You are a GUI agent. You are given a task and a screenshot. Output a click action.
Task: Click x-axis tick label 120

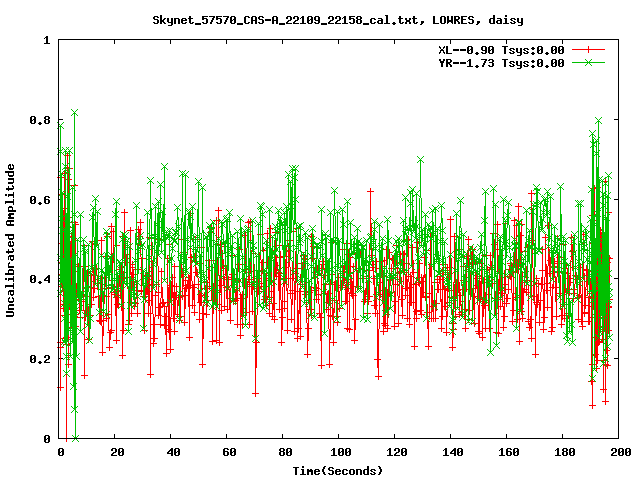click(x=397, y=452)
